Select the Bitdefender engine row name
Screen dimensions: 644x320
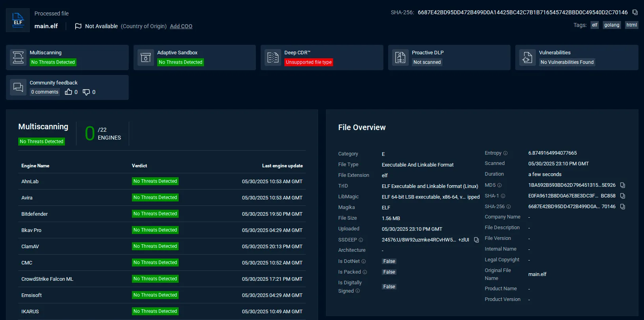[x=34, y=214]
